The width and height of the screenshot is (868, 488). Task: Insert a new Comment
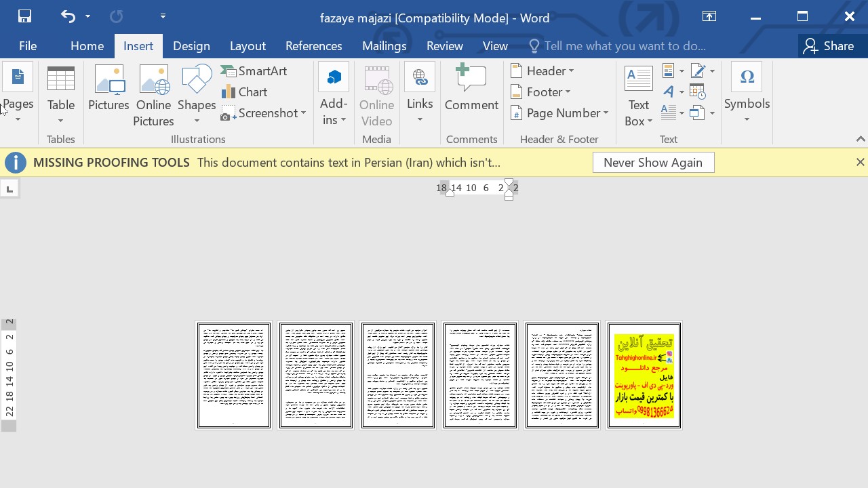[x=471, y=88]
